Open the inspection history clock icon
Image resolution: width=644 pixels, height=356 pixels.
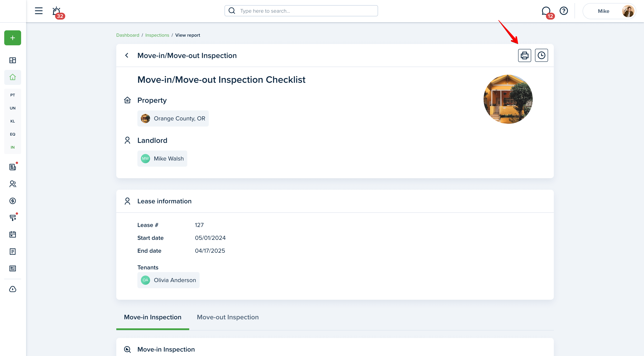541,55
